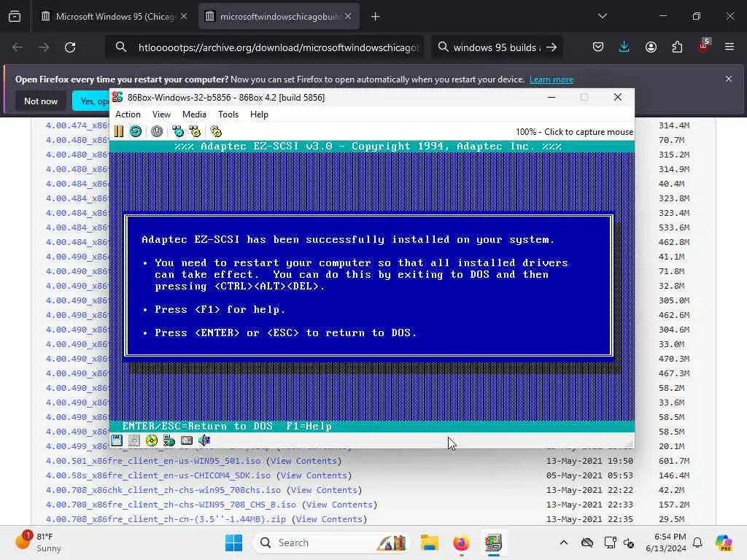The width and height of the screenshot is (747, 560).
Task: Click Not now button in notification
Action: [41, 101]
